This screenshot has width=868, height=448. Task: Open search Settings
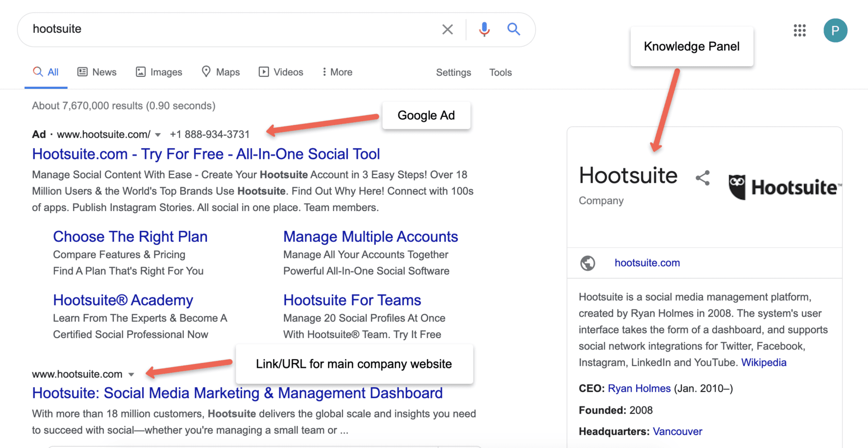coord(453,72)
